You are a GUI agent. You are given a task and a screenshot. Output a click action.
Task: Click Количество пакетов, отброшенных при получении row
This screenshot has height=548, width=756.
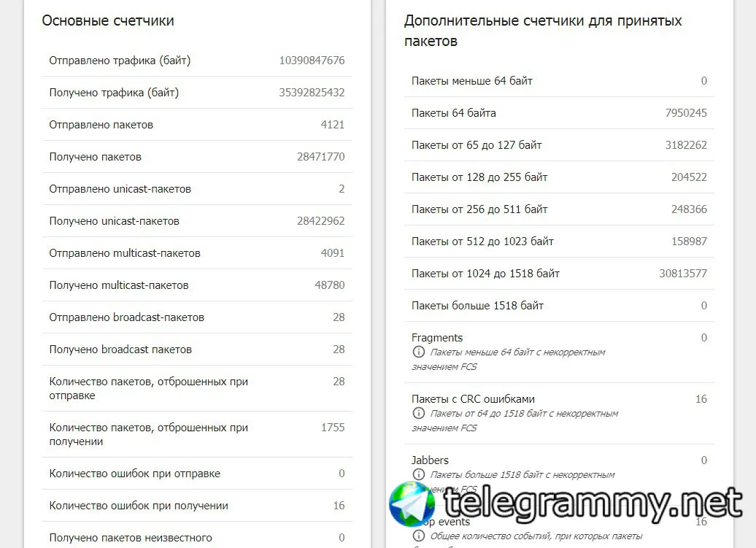click(x=197, y=434)
